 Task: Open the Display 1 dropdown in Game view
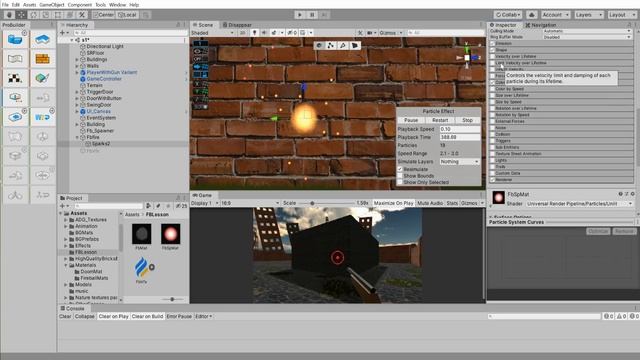click(x=205, y=203)
